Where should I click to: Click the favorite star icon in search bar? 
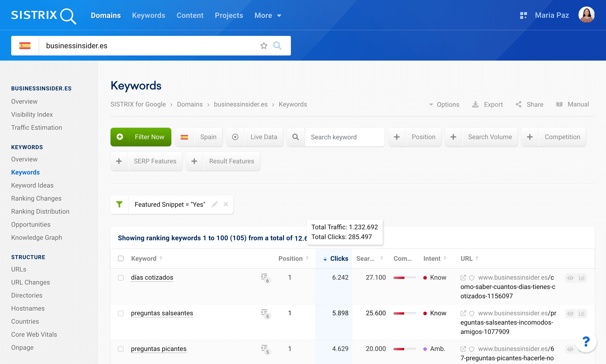[264, 46]
